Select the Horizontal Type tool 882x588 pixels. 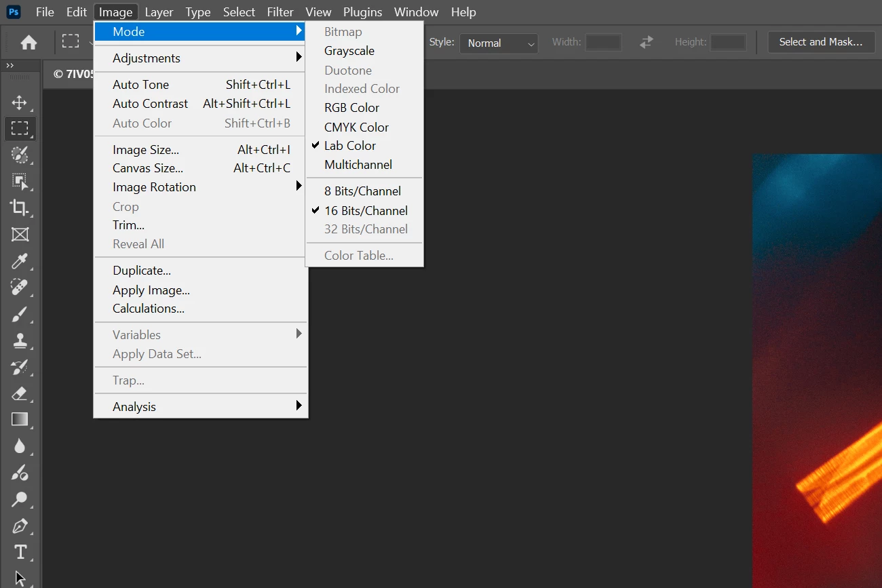(x=20, y=552)
